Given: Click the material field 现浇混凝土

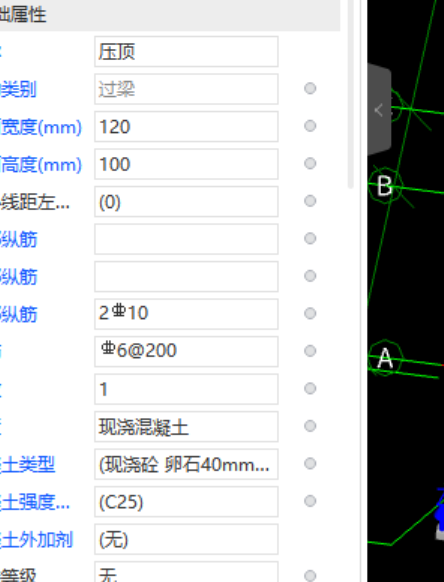Looking at the screenshot, I should pos(186,426).
